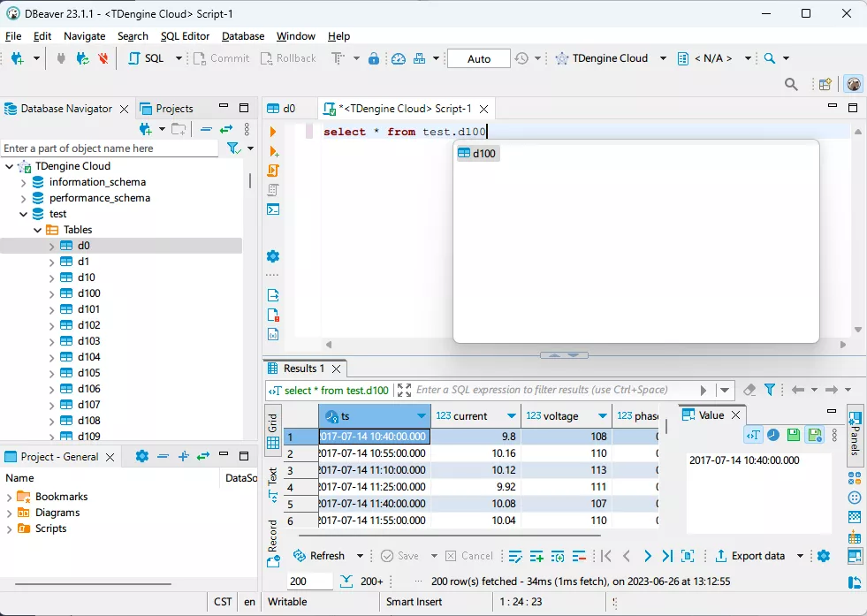Expand the information_schema database node
This screenshot has width=867, height=616.
(x=24, y=182)
